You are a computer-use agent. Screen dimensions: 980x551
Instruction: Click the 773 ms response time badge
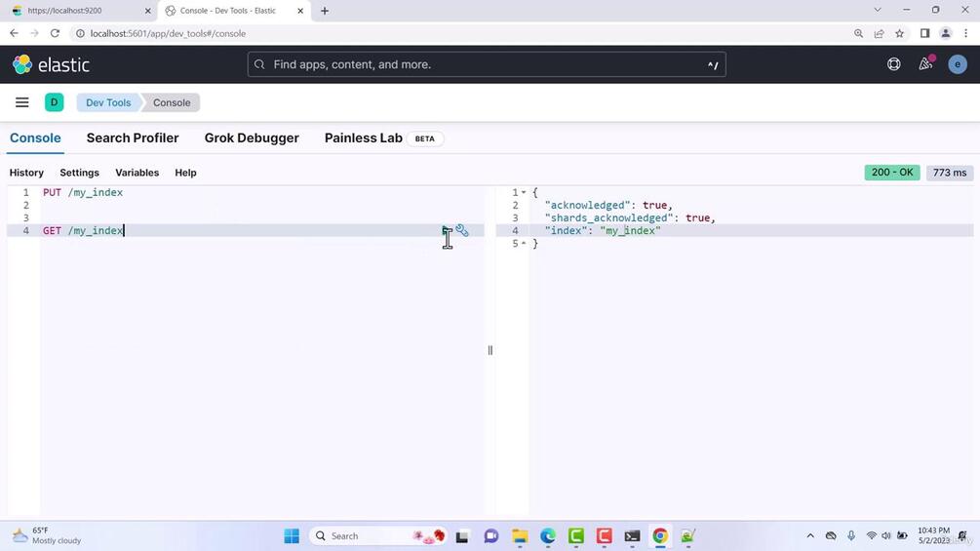(x=950, y=173)
